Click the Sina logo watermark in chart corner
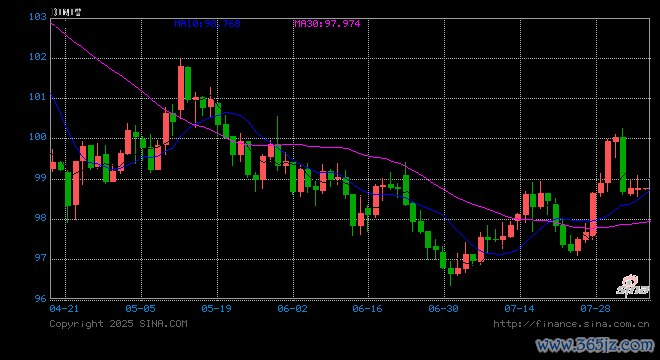 [x=633, y=285]
